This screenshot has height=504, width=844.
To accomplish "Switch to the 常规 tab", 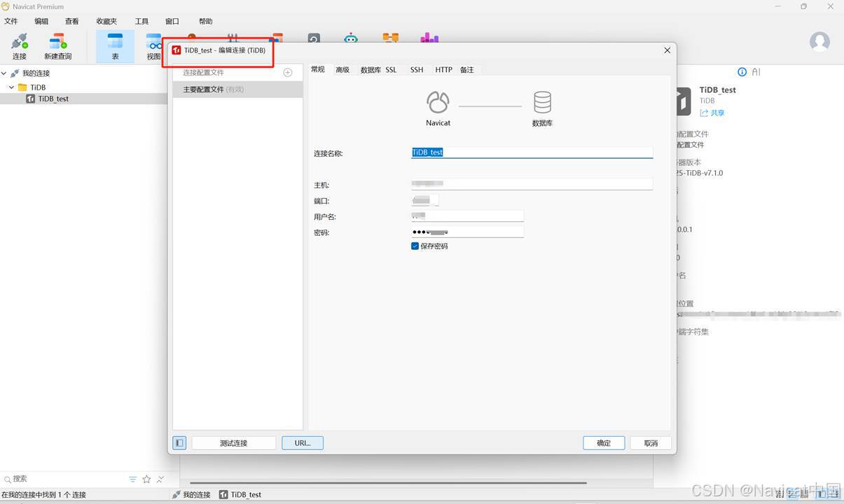I will coord(318,69).
